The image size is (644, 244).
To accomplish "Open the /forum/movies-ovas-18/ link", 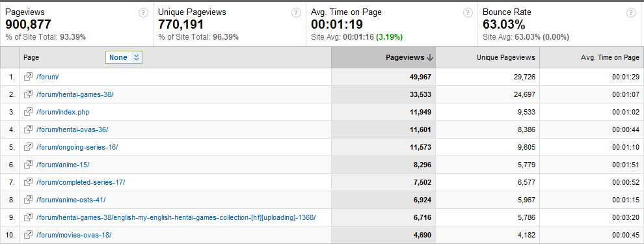I will [74, 236].
